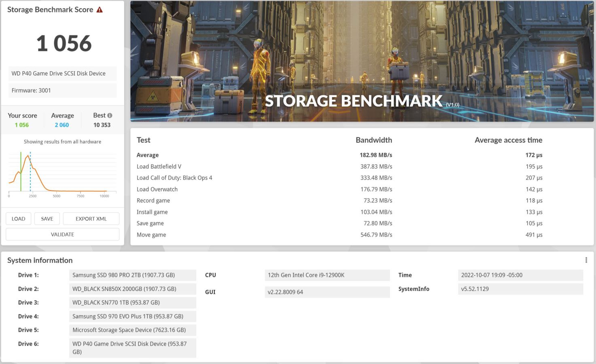This screenshot has width=596, height=364.
Task: Click the 172 µs average access time
Action: pyautogui.click(x=534, y=155)
